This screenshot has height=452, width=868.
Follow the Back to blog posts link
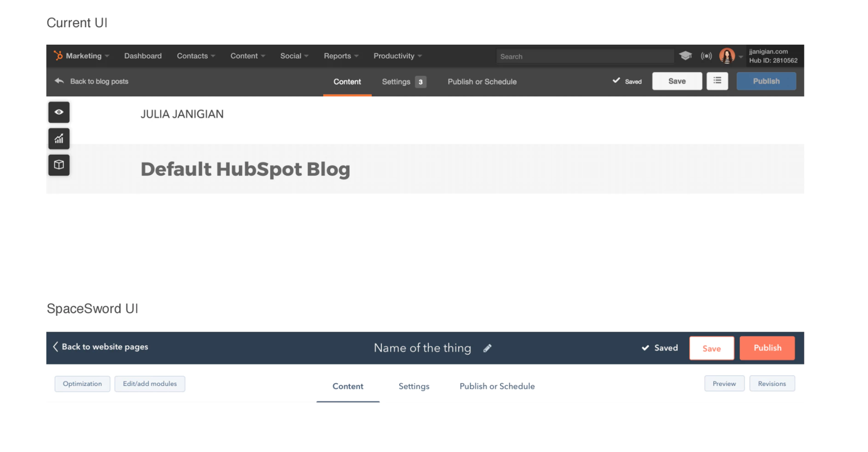tap(99, 81)
